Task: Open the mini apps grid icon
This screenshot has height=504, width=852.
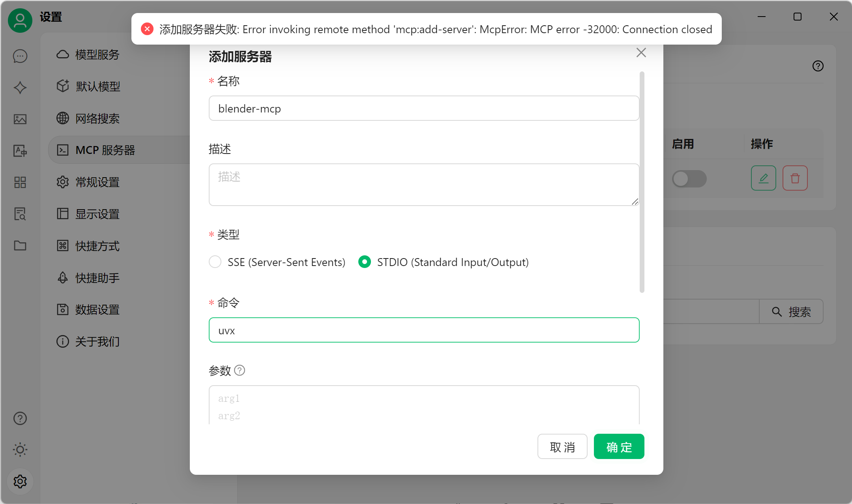Action: point(20,182)
